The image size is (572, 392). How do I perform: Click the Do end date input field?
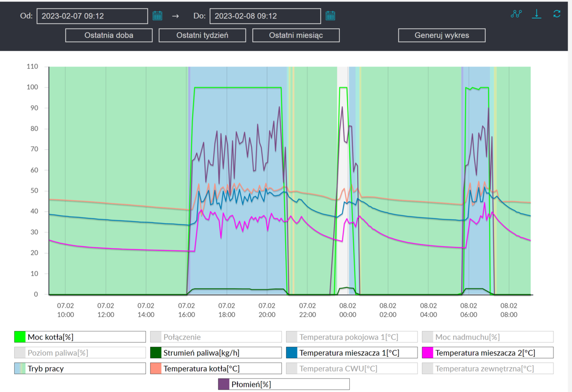click(265, 16)
